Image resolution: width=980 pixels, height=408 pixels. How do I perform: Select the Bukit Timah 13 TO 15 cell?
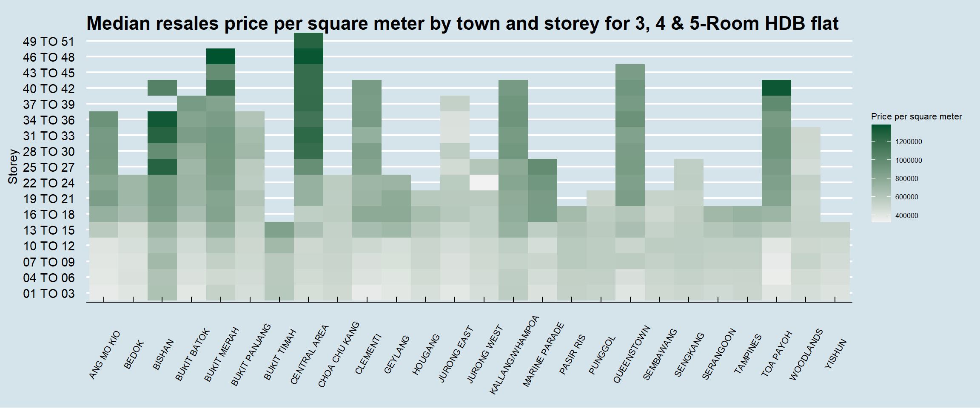(279, 229)
